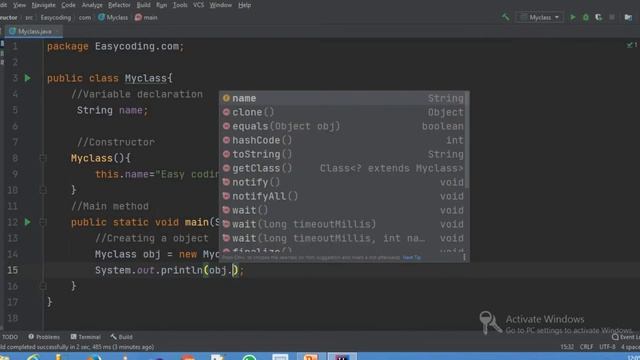Open the Terminal tool window
This screenshot has height=360, width=640.
[x=86, y=337]
